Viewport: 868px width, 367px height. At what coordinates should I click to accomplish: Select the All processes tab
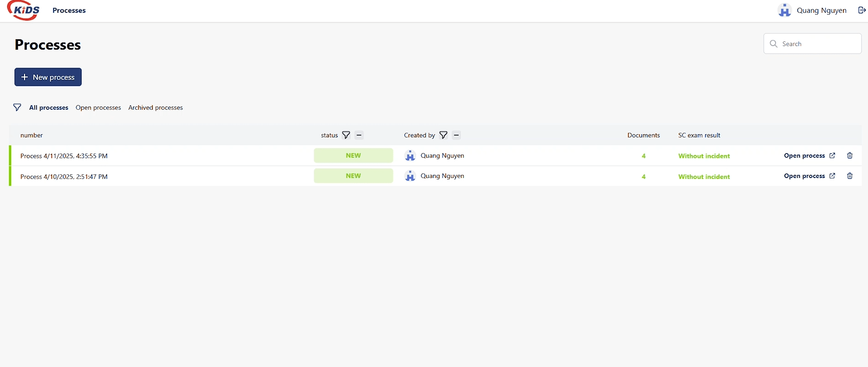(49, 108)
